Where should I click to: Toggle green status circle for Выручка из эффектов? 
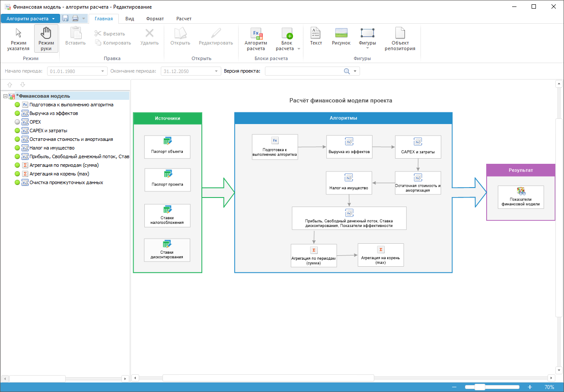click(x=17, y=114)
